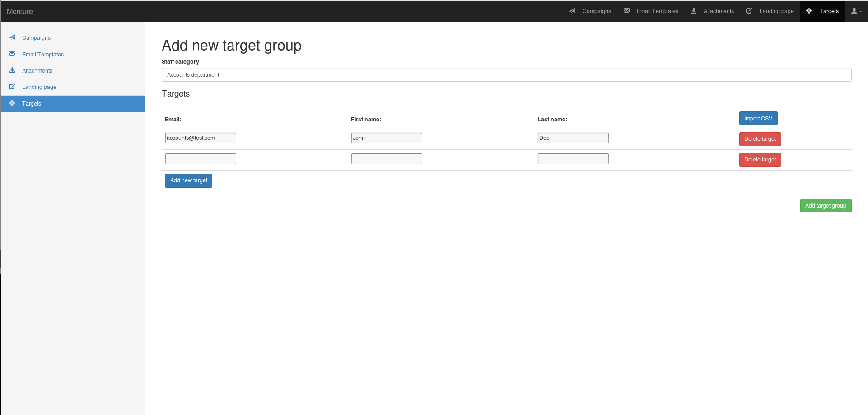
Task: Click the paper-plane icon in top navbar
Action: tap(572, 11)
